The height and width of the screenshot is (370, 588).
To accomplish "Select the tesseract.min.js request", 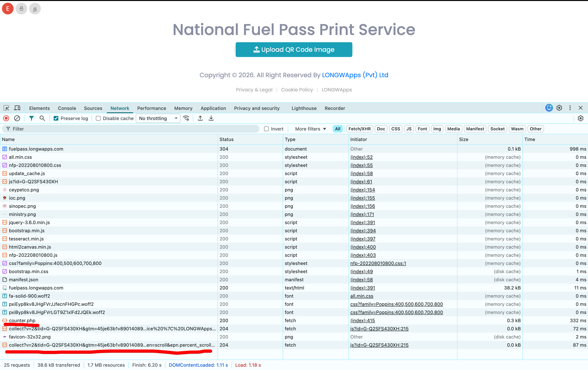I will point(294,239).
